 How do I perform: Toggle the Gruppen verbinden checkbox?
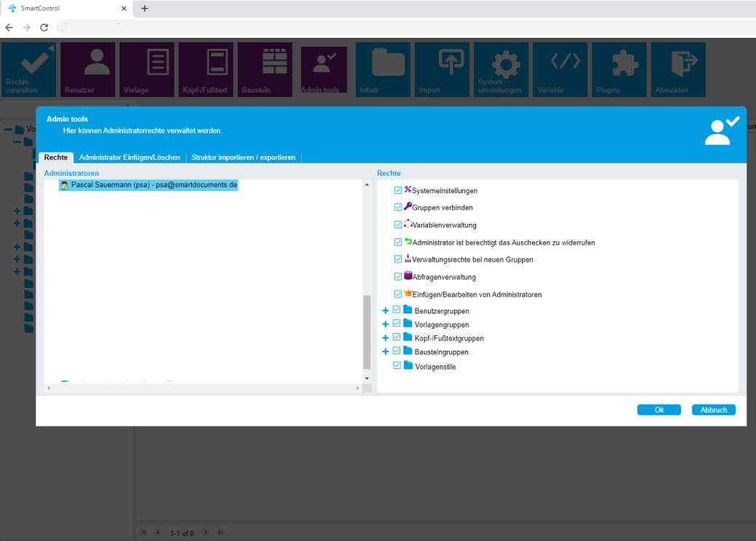397,208
